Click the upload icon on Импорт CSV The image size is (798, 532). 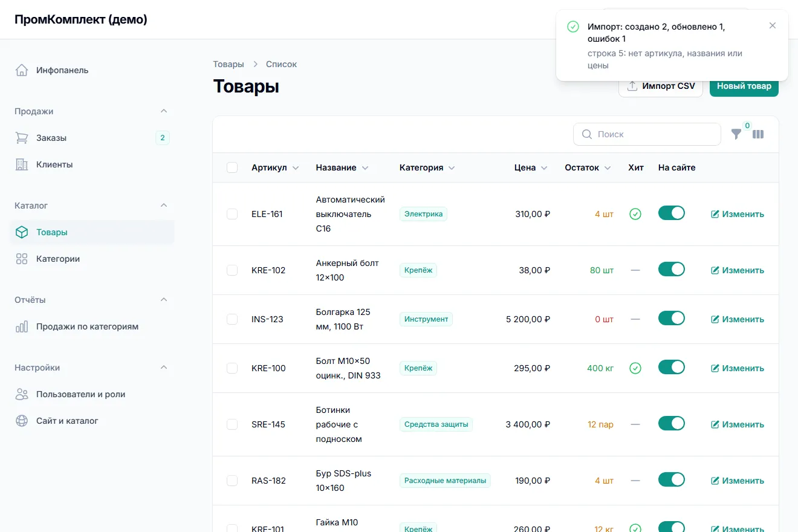coord(632,86)
